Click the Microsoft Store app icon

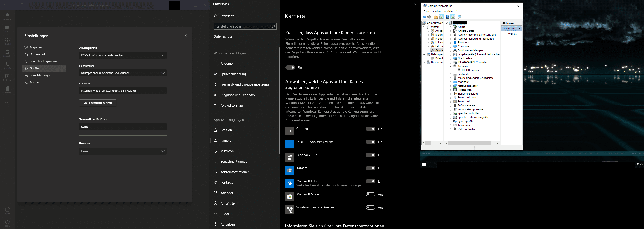(290, 196)
